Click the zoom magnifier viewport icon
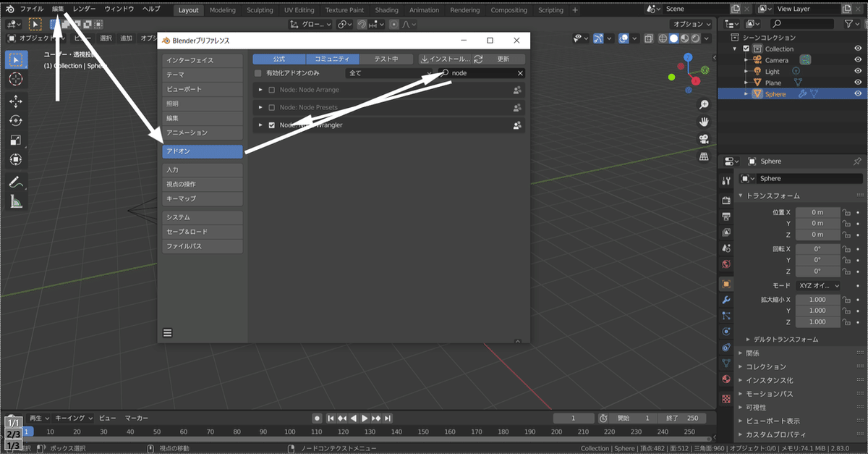Viewport: 868px width, 454px height. pos(704,105)
